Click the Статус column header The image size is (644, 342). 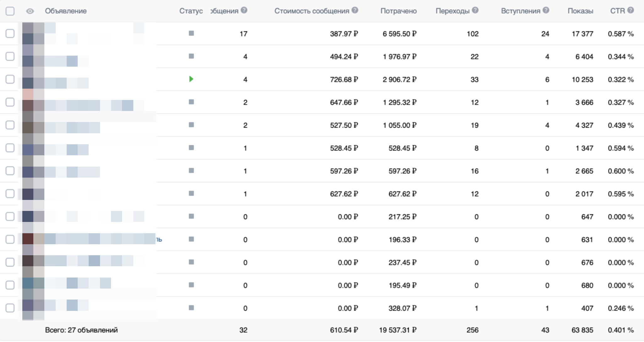(191, 11)
